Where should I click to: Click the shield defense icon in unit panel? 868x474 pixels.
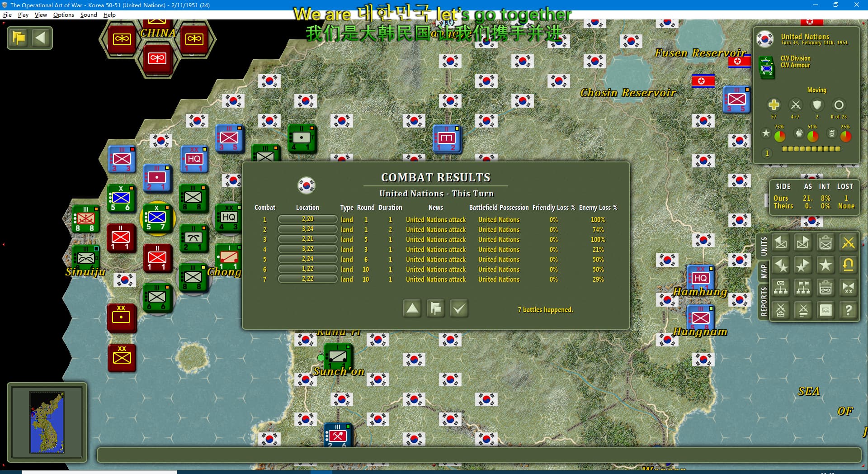(x=817, y=105)
